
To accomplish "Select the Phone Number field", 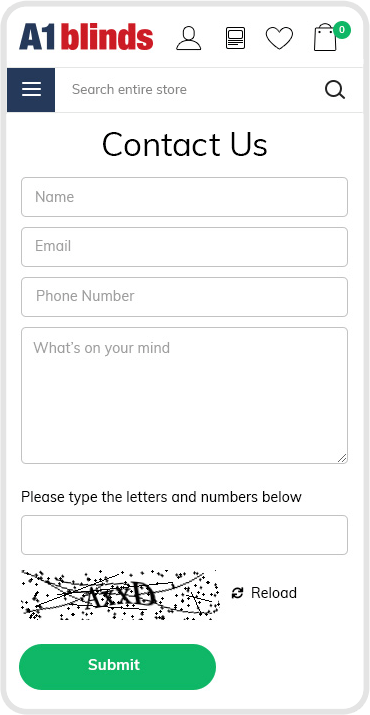I will coord(184,297).
